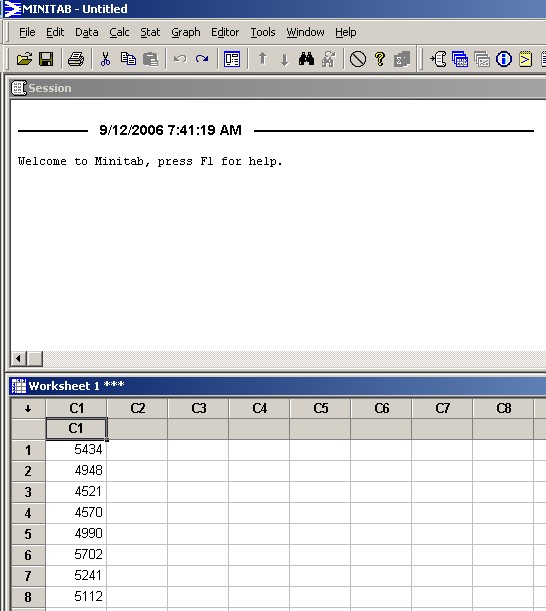Click the Session window left scroll arrow
This screenshot has width=546, height=611.
[x=18, y=358]
